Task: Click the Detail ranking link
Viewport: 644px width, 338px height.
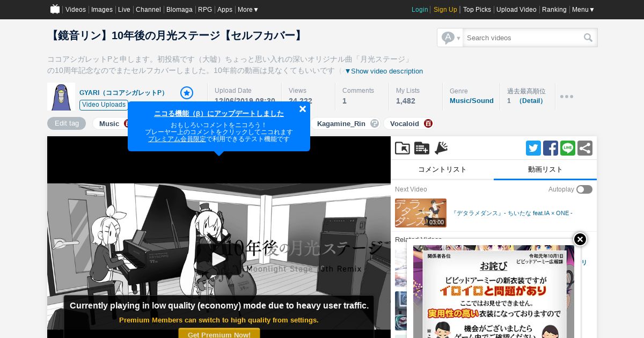Action: 532,101
